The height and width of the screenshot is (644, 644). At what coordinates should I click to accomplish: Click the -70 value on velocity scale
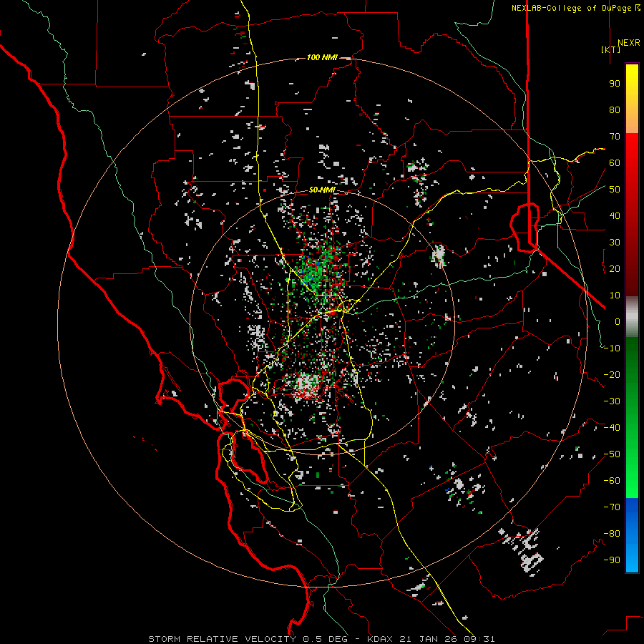coord(612,507)
